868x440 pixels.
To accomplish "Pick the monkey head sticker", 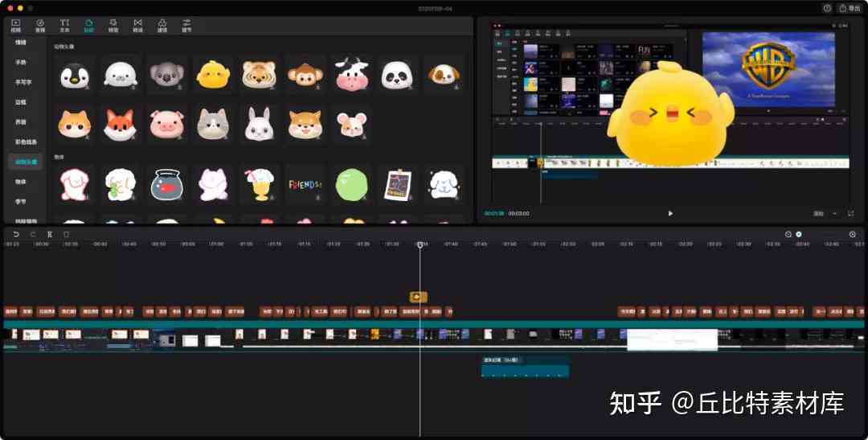I will (305, 75).
